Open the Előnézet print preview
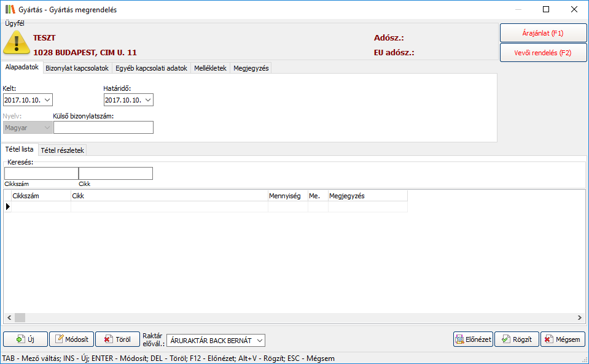 click(473, 339)
